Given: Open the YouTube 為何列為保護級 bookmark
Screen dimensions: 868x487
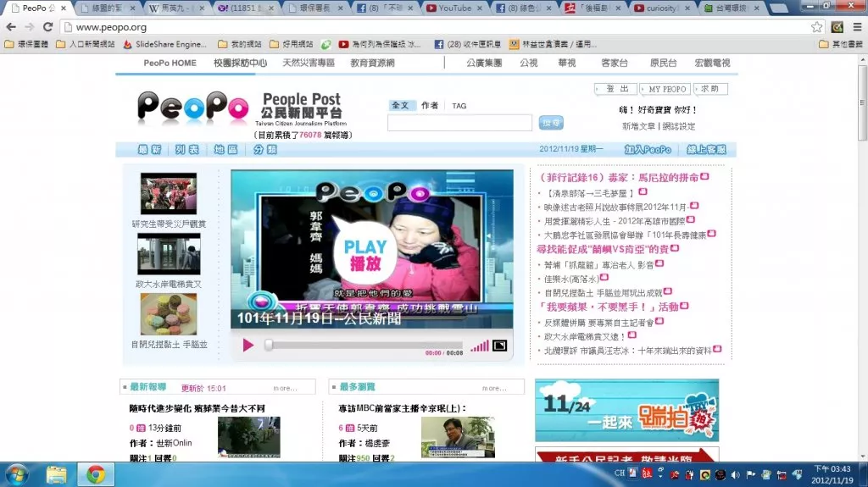Looking at the screenshot, I should (380, 44).
